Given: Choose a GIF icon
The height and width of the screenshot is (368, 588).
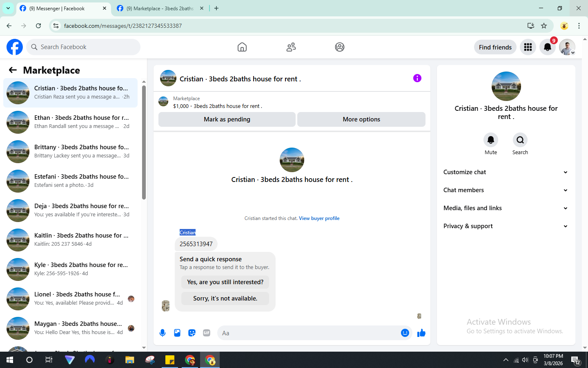Looking at the screenshot, I should (x=207, y=333).
